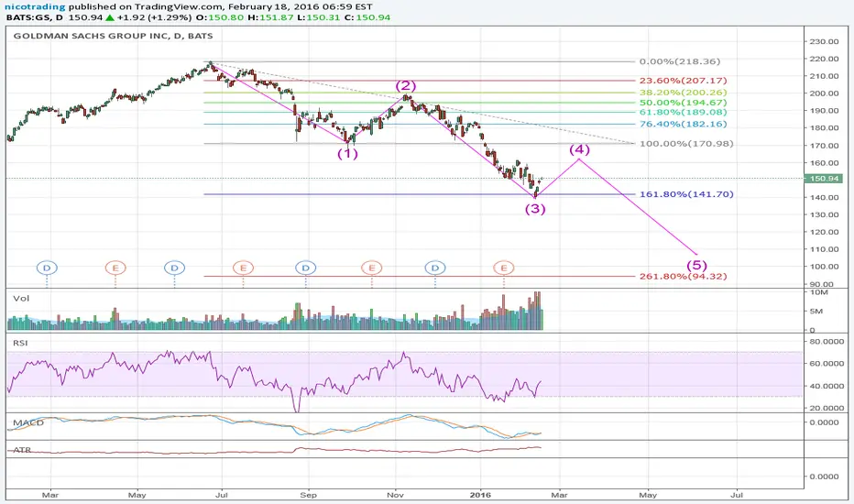The width and height of the screenshot is (854, 504).
Task: Click the dividend D marker nearest the Sep label
Action: [305, 268]
